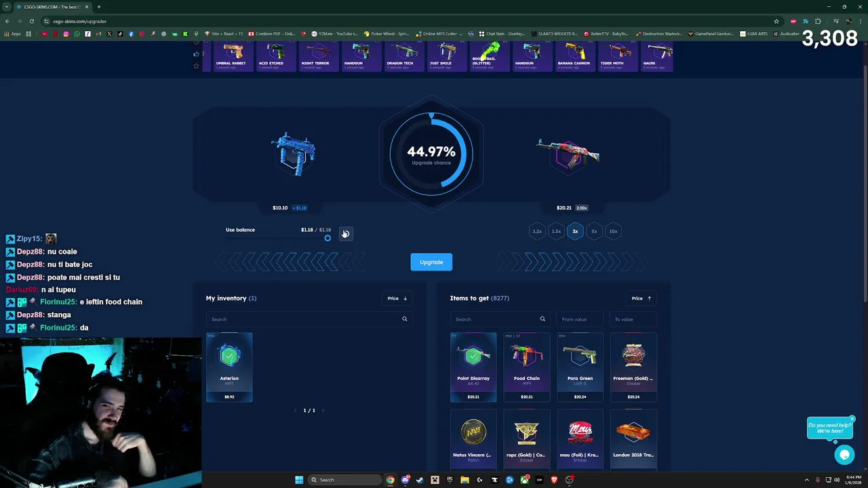Screen dimensions: 868x488
Task: Deselect the Asterion MP9 inventory item
Action: coord(229,367)
